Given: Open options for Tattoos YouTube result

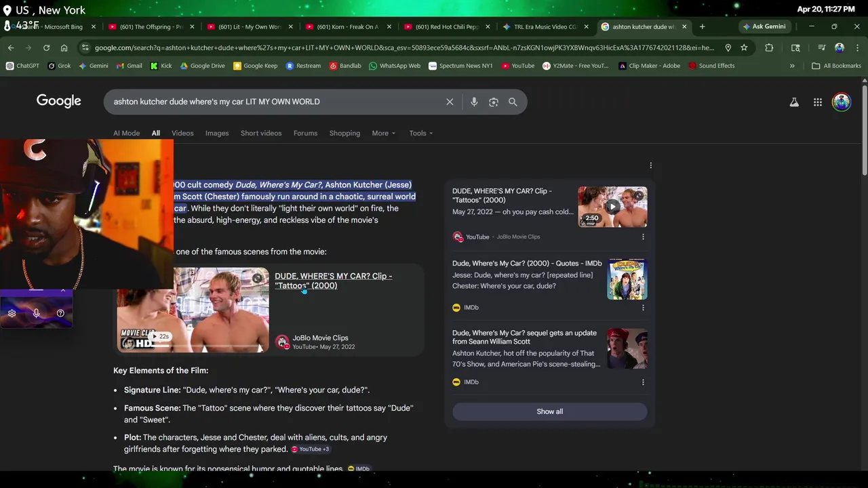Looking at the screenshot, I should coord(643,237).
